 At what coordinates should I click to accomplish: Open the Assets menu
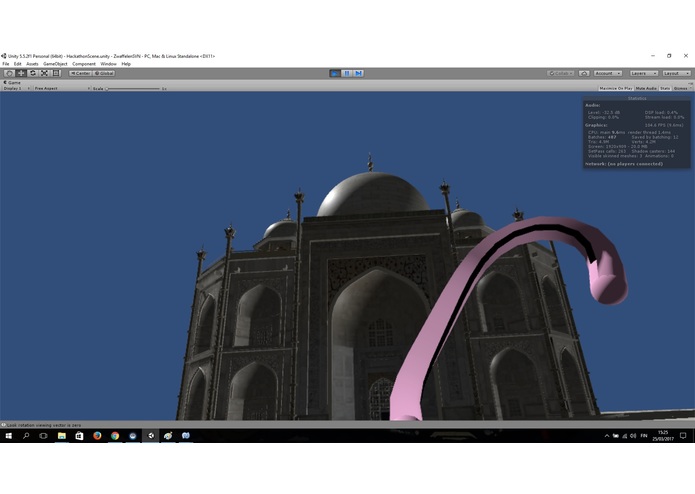coord(32,64)
